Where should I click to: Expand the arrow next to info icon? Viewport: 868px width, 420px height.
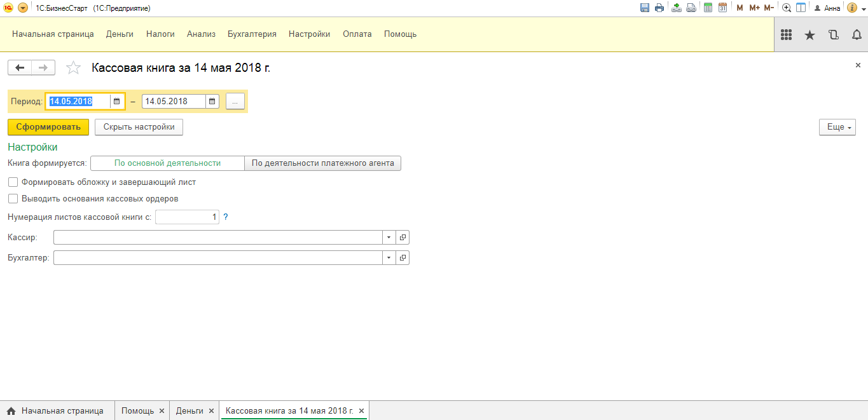[862, 8]
